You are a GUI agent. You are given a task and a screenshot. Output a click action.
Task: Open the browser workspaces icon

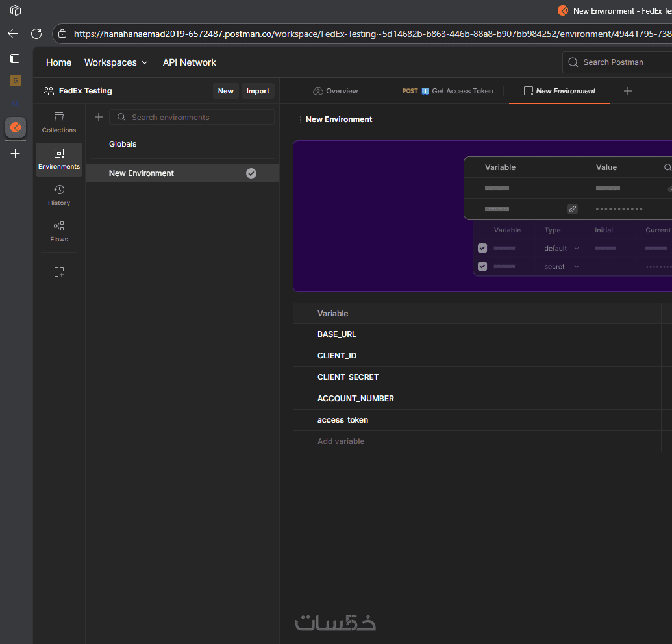16,10
